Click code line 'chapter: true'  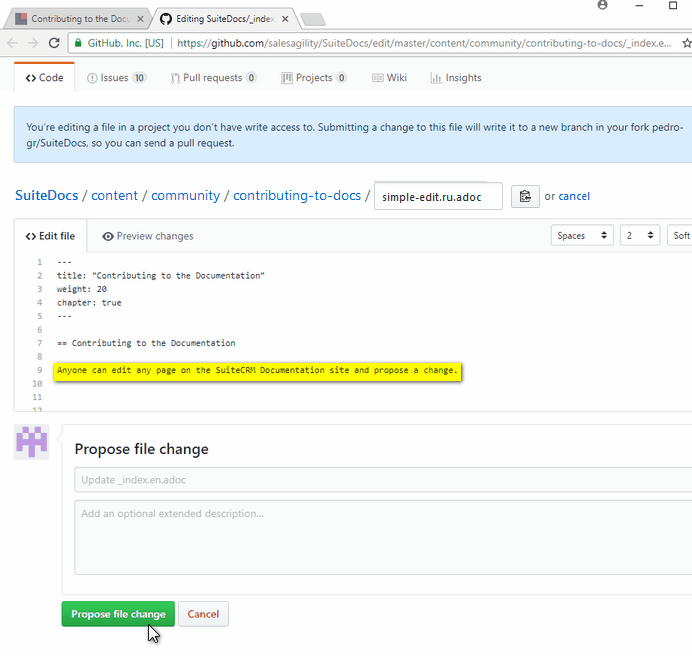point(89,303)
